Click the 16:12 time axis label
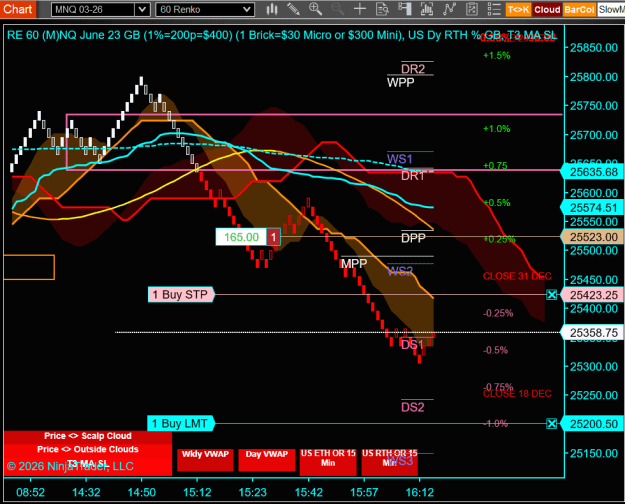 click(419, 493)
